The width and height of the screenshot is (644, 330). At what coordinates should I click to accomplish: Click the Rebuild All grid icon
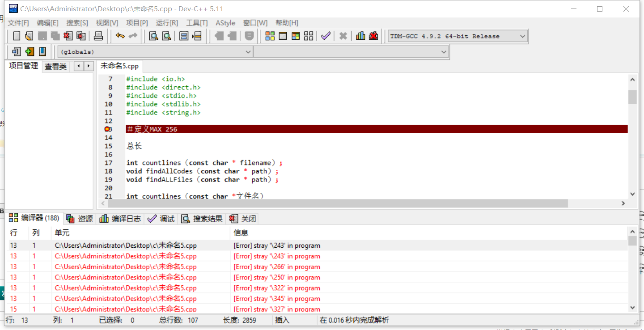pyautogui.click(x=309, y=36)
